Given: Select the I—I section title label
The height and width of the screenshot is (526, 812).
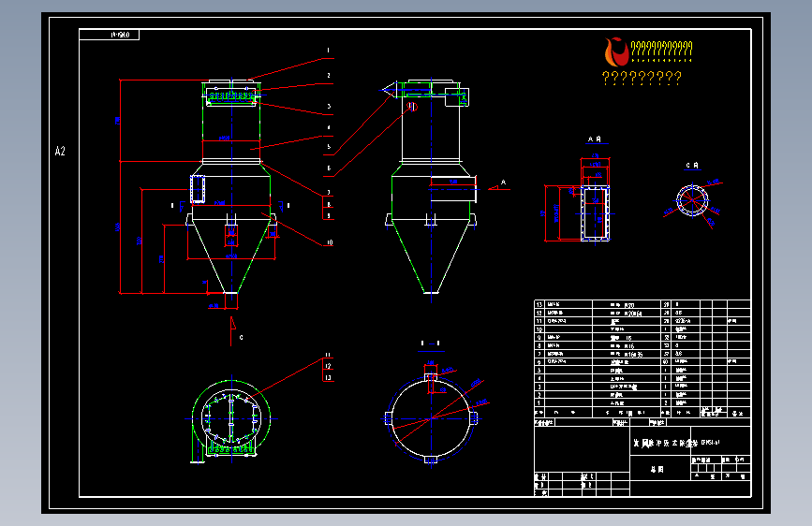Looking at the screenshot, I should tap(431, 343).
